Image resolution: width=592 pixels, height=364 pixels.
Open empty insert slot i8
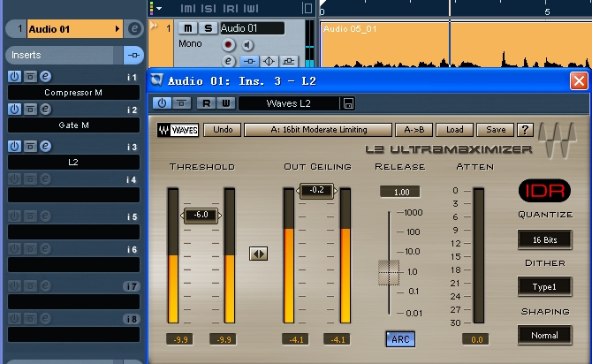73,334
